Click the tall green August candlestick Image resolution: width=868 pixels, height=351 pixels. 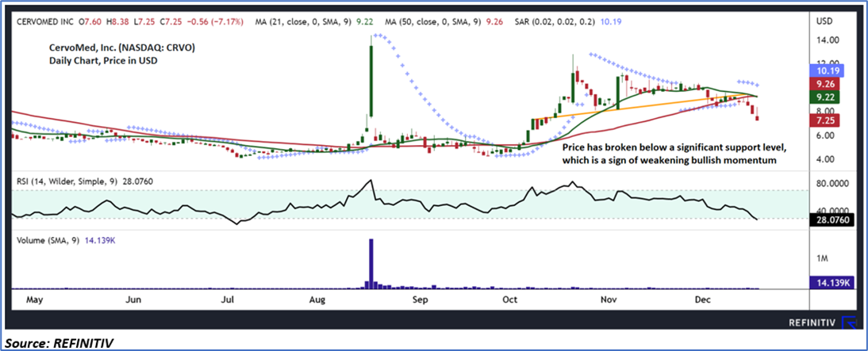coord(371,82)
